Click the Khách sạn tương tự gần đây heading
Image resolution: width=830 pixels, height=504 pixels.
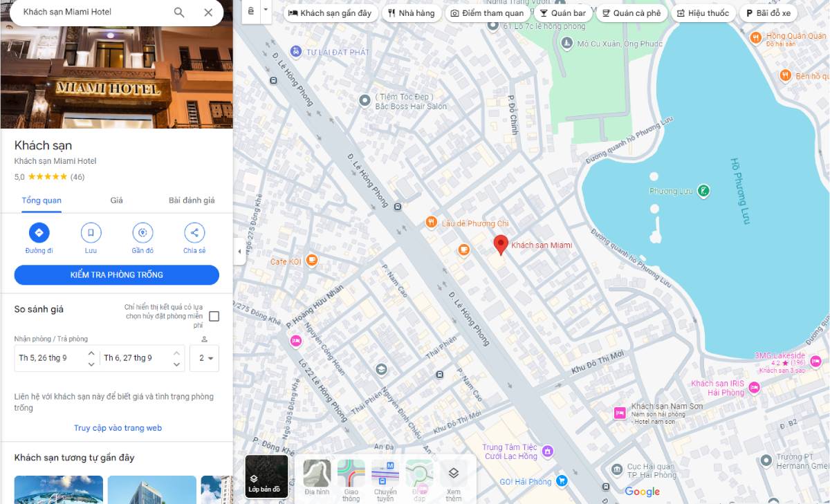pos(74,458)
